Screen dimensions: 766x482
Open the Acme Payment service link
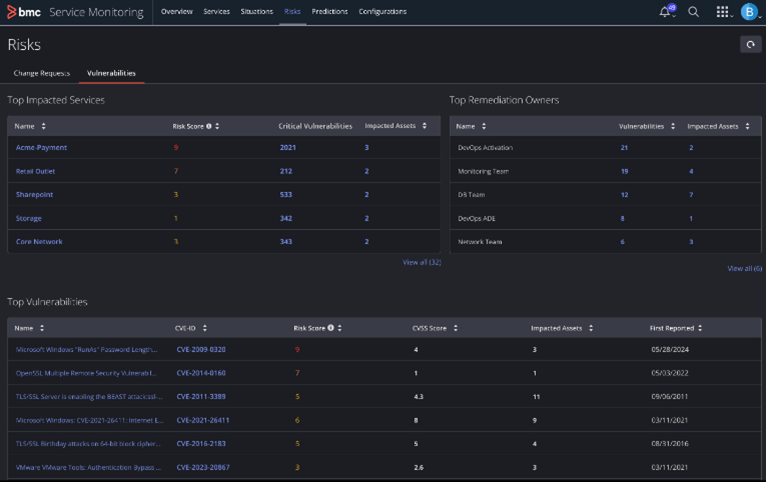point(41,148)
